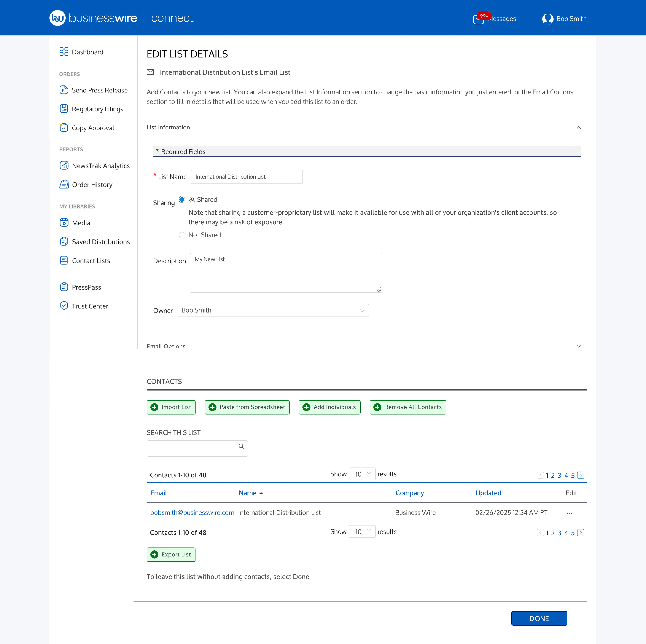This screenshot has width=646, height=644.
Task: Click the Regulatory Filings icon
Action: (x=64, y=109)
